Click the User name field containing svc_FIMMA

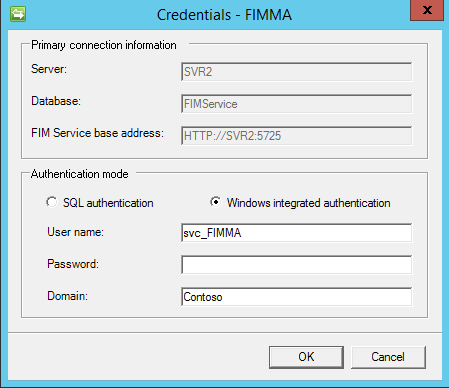pyautogui.click(x=296, y=233)
